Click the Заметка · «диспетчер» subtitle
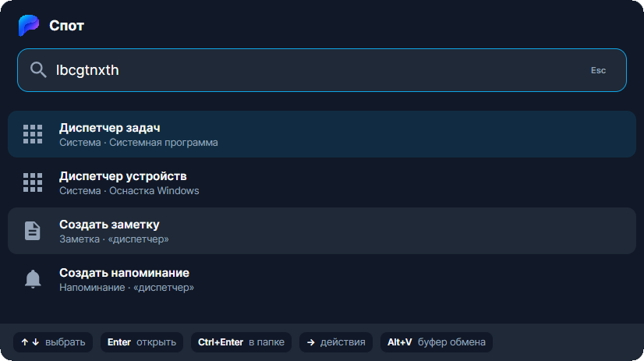Viewport: 644px width, 361px height. click(x=114, y=239)
